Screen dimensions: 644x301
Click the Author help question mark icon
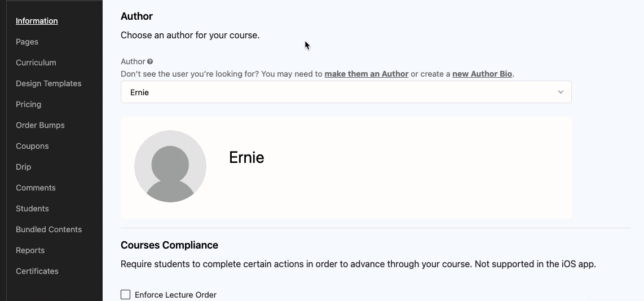point(150,61)
